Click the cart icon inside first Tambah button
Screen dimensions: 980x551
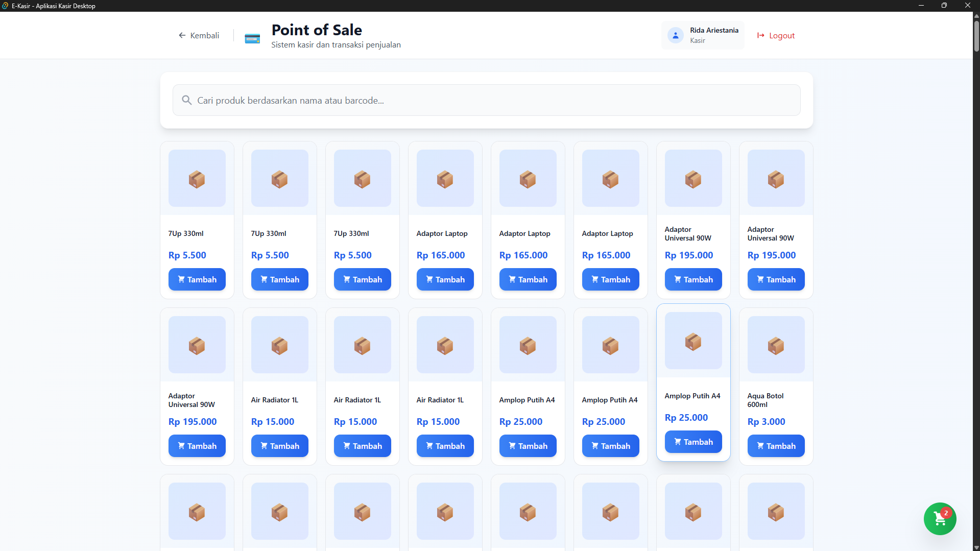pos(182,279)
